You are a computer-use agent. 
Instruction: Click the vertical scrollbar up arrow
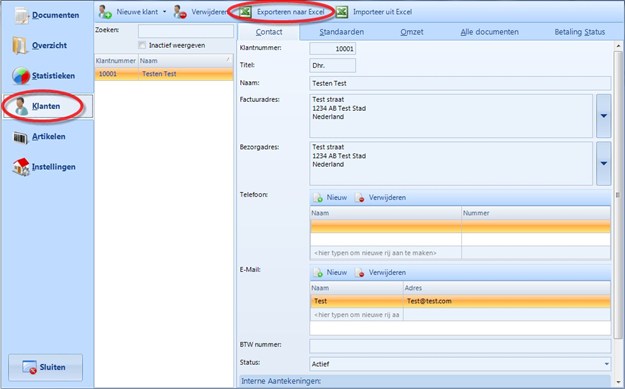[618, 46]
